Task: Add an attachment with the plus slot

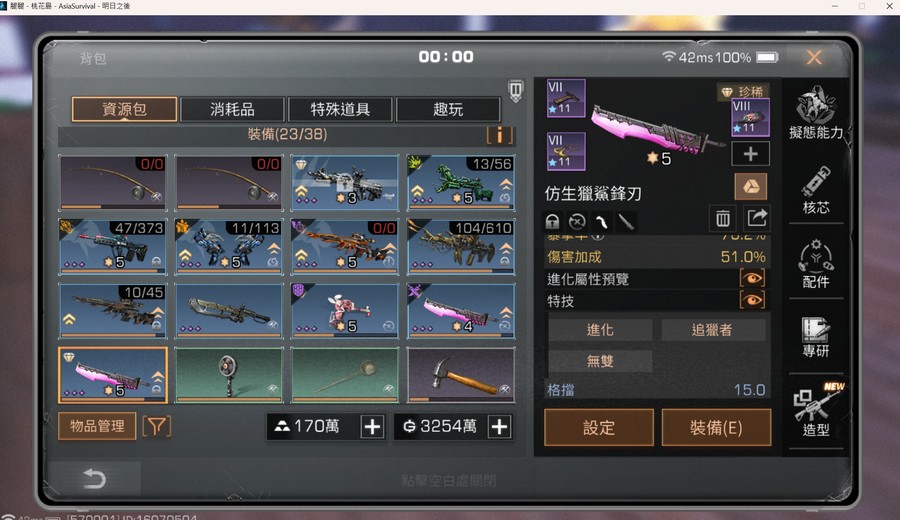Action: [x=750, y=154]
